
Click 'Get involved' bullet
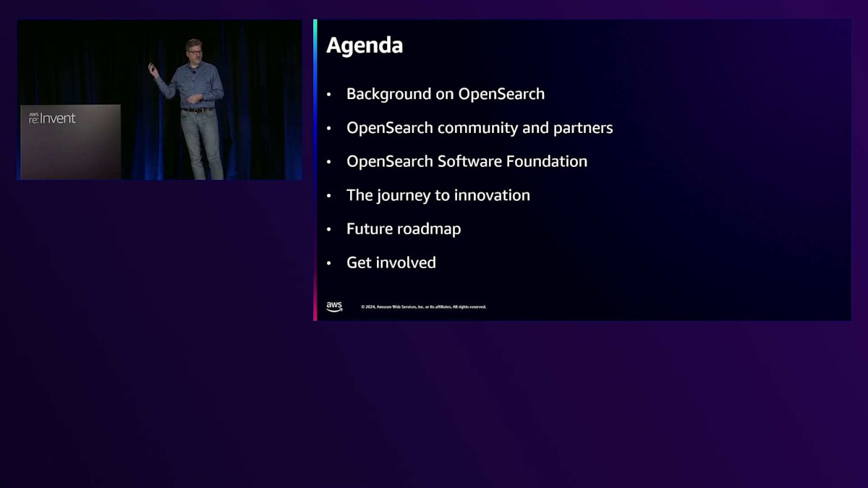[391, 262]
